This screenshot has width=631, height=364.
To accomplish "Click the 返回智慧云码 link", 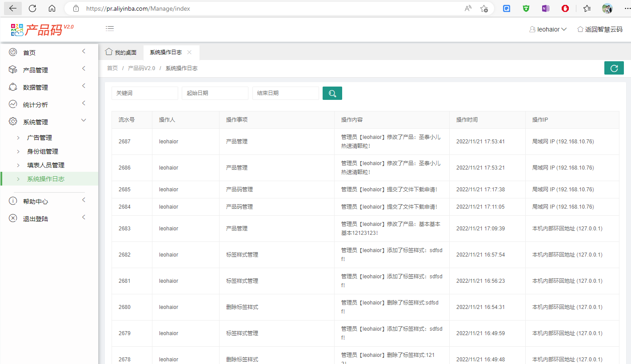I will pyautogui.click(x=599, y=29).
